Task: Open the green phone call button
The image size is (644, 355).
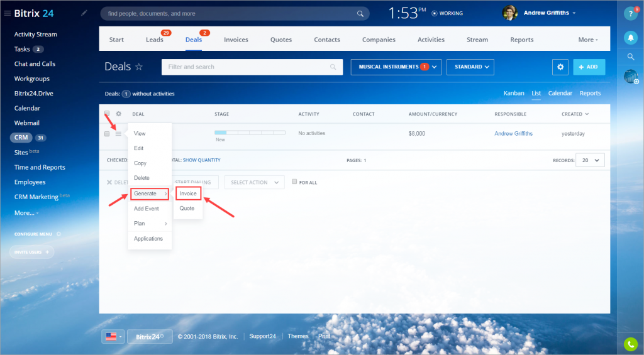Action: (630, 344)
